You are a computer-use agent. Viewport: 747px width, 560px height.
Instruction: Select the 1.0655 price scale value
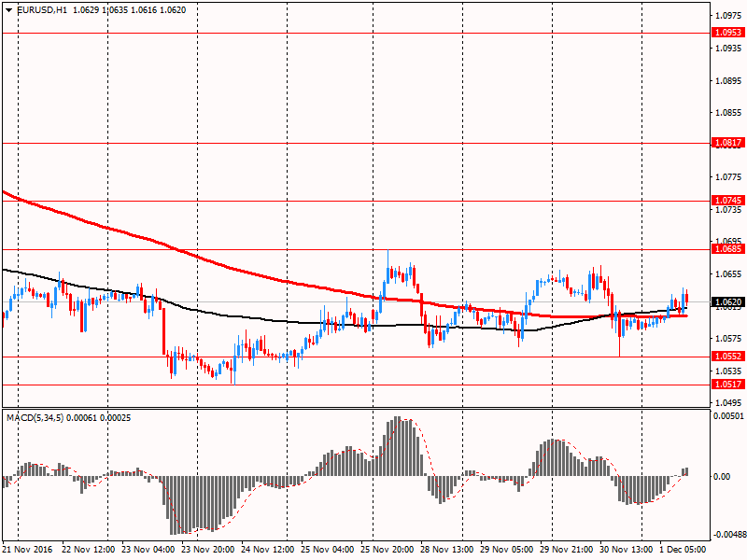point(728,273)
